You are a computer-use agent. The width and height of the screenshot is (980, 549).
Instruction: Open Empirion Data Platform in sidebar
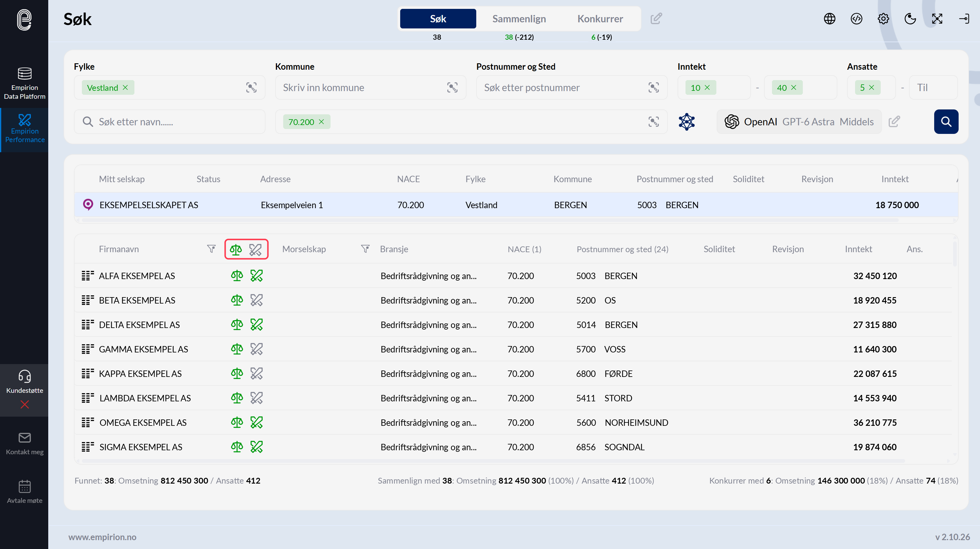[24, 83]
